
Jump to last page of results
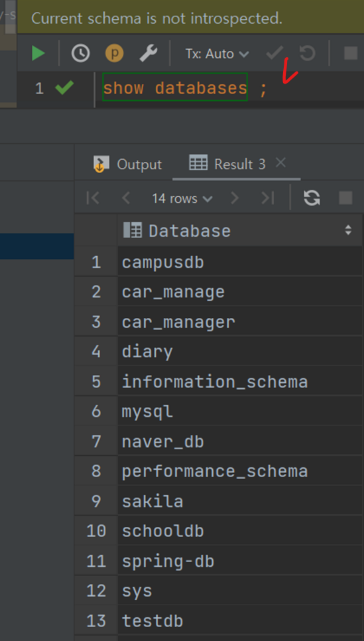point(268,198)
